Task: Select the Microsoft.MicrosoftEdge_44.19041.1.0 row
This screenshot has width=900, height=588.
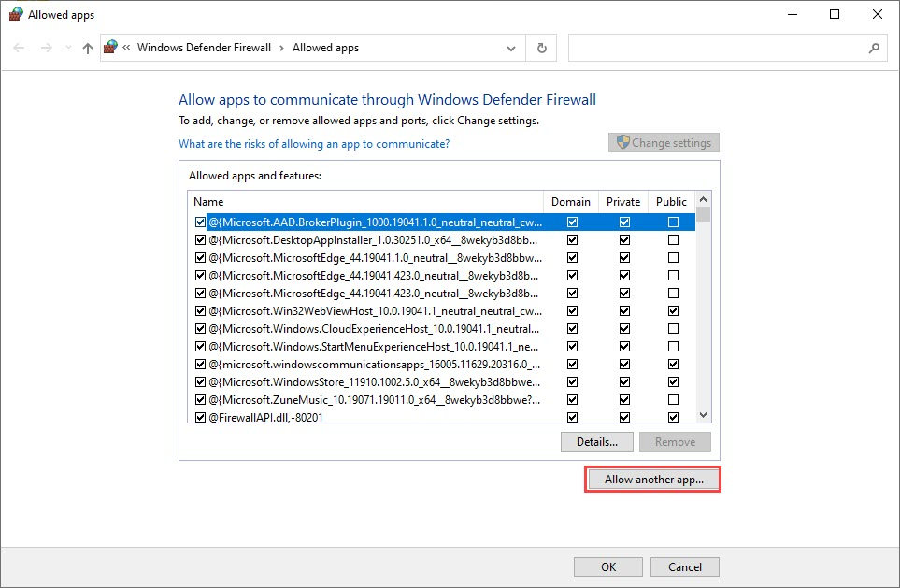Action: tap(442, 257)
